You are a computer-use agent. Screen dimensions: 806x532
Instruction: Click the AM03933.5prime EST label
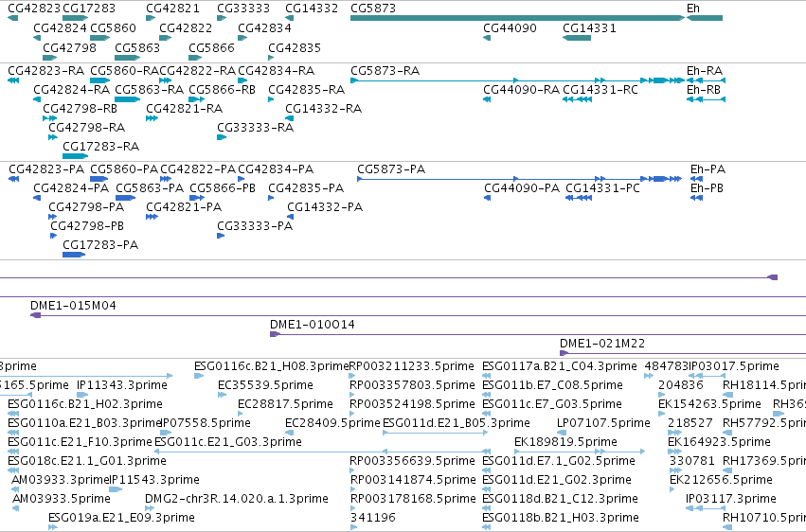click(62, 499)
